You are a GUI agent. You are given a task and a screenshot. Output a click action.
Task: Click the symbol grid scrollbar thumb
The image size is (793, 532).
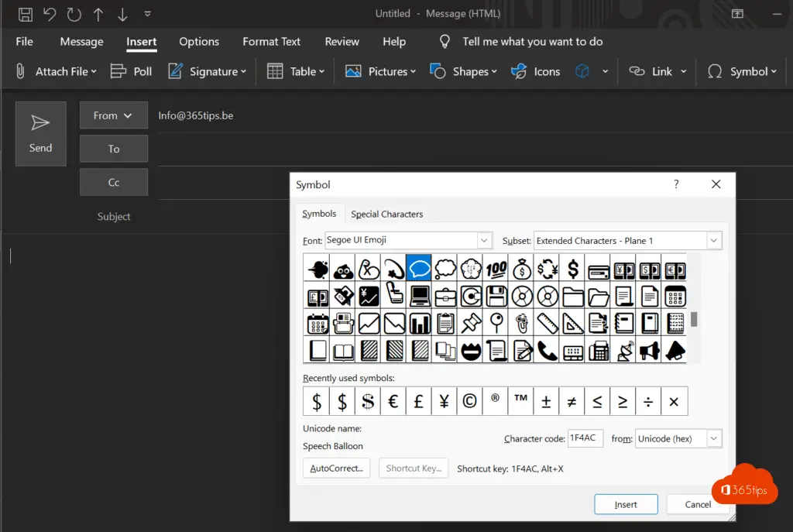pyautogui.click(x=695, y=319)
